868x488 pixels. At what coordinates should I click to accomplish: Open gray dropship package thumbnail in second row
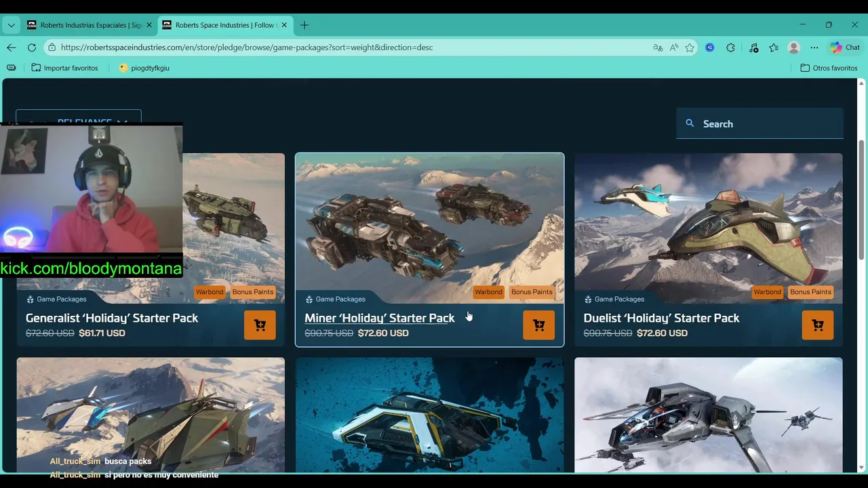tap(709, 415)
